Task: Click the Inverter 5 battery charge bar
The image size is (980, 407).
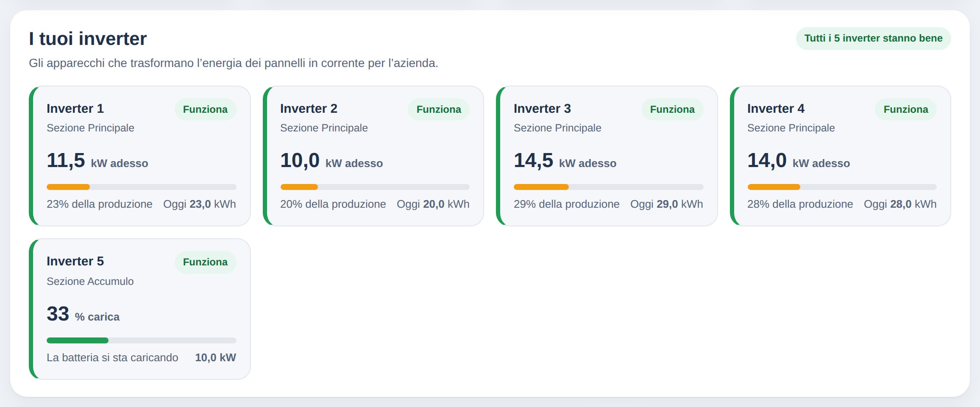Action: pos(141,340)
